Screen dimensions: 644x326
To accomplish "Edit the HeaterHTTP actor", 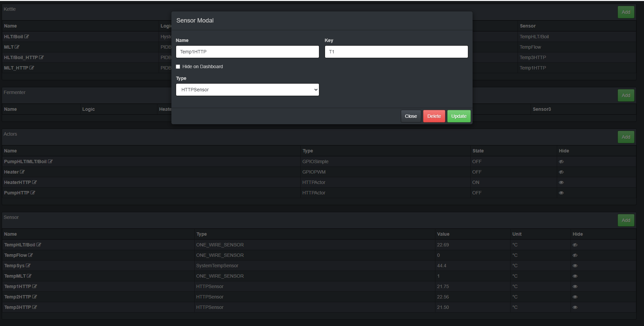I will coord(34,182).
